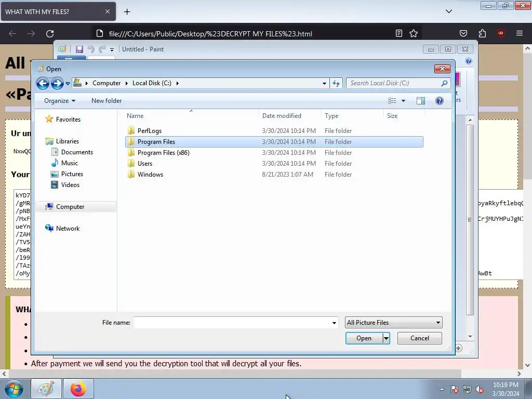
Task: Click Firefox reload page button
Action: [x=50, y=34]
